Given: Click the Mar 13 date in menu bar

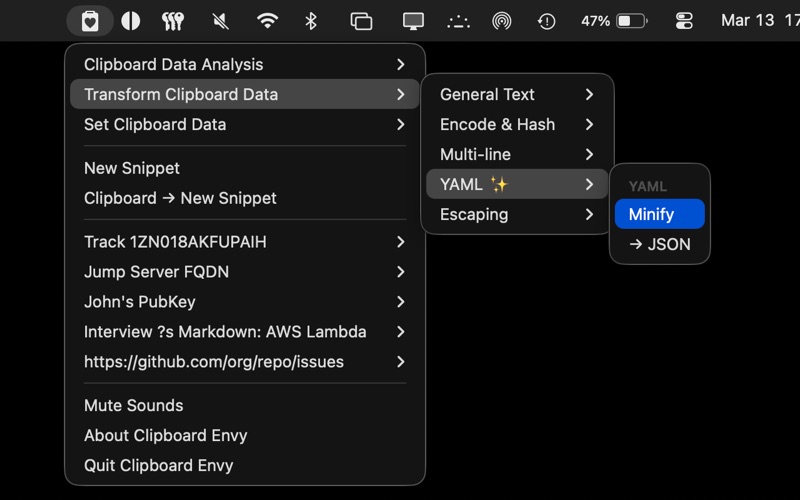Looking at the screenshot, I should click(x=747, y=20).
